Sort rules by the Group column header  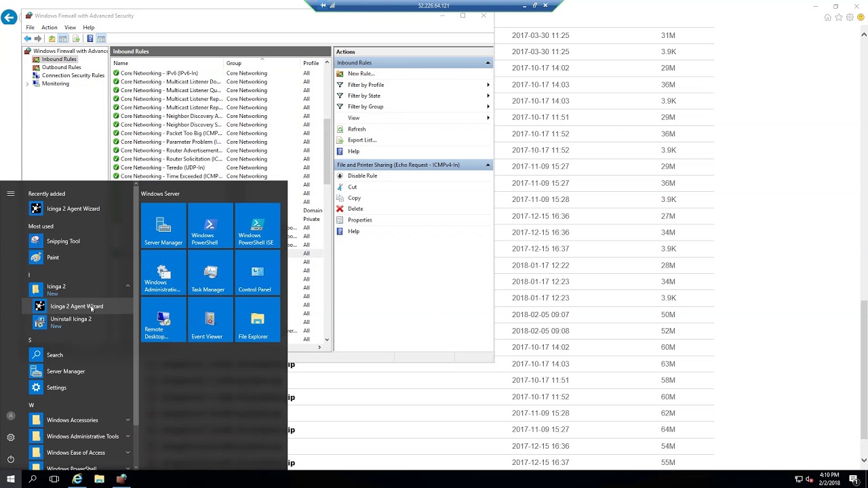pyautogui.click(x=262, y=63)
